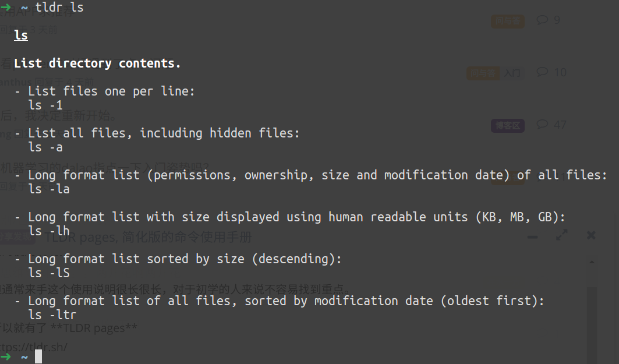
Task: Click the faint X icon of editor panel
Action: coord(591,235)
